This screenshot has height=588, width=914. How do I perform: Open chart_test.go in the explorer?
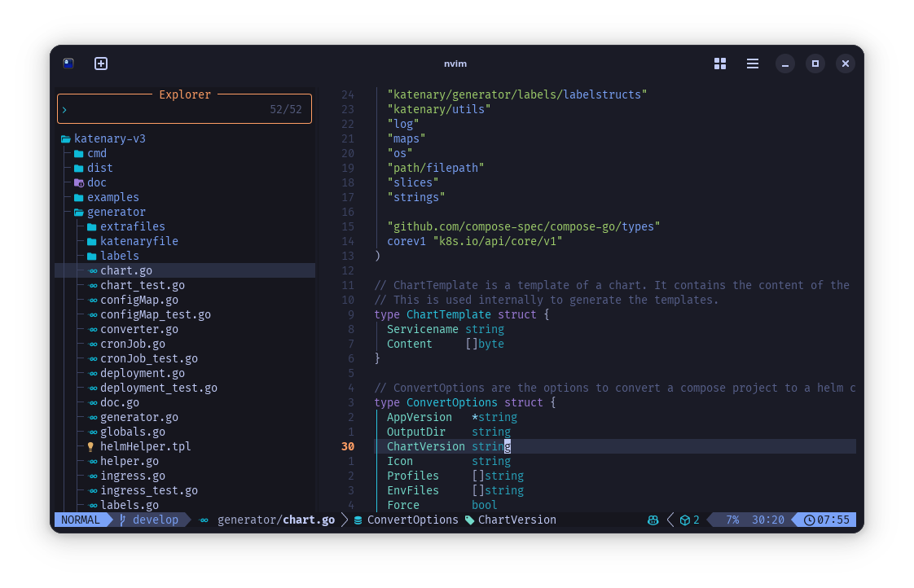[x=143, y=286]
